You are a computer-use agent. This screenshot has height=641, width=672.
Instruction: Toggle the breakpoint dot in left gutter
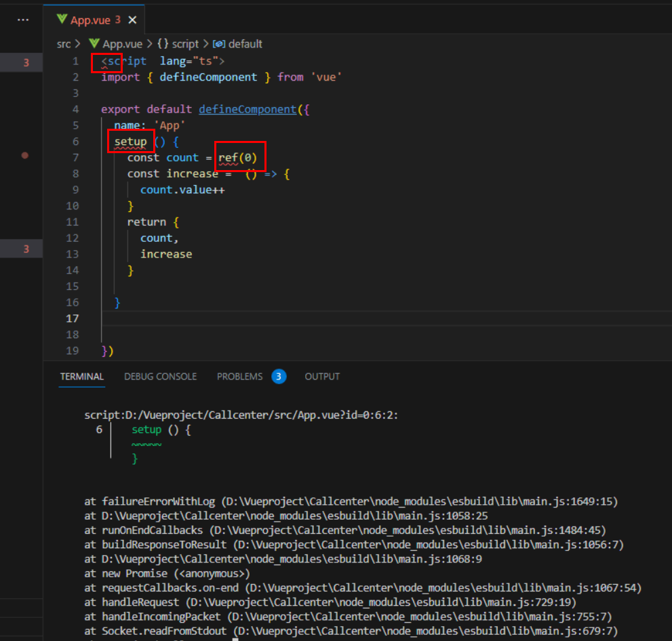pos(25,155)
